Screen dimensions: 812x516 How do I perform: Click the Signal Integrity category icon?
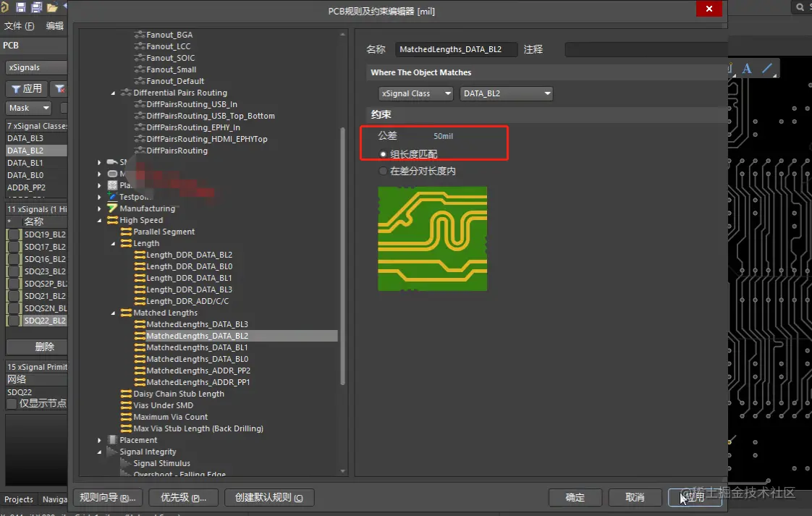coord(112,452)
